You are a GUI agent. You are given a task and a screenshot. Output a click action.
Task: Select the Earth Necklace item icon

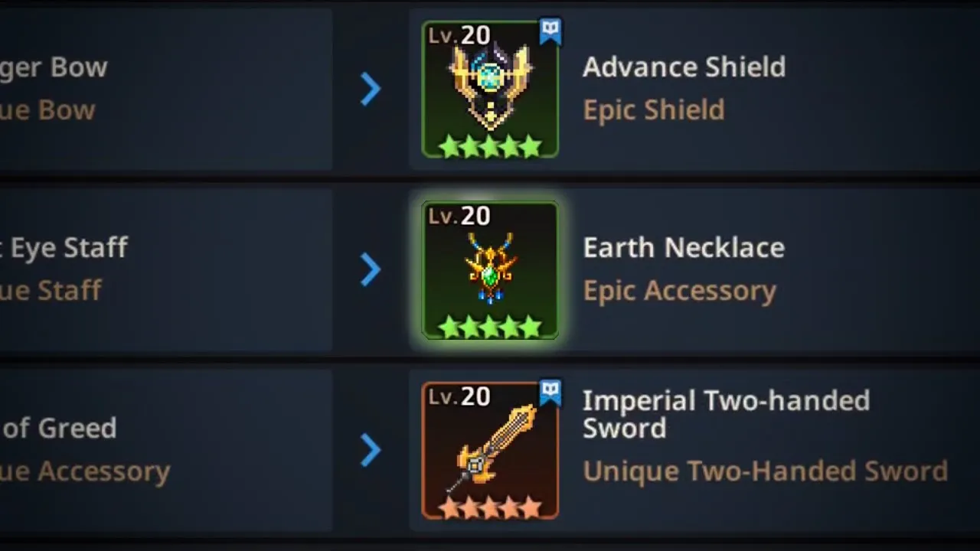point(490,270)
